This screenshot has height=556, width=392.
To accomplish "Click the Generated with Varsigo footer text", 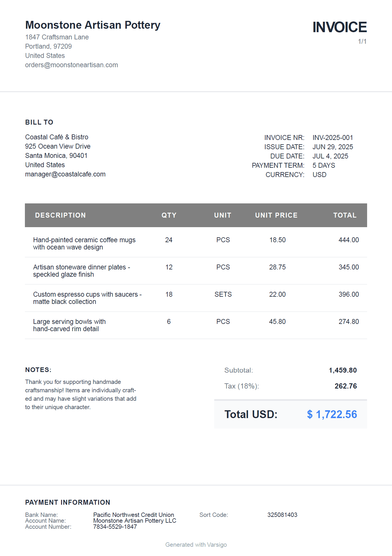I will (x=196, y=545).
